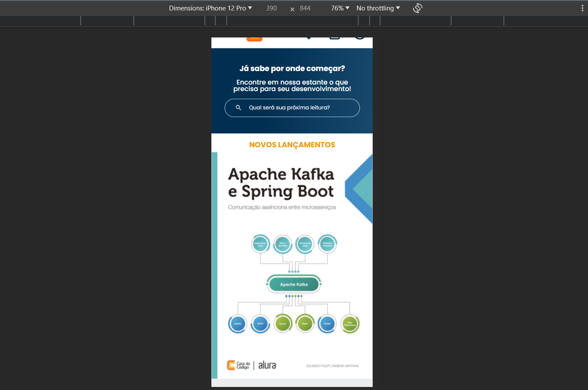Screen dimensions: 588x390
Task: Click the 'Encontre em nossa estante' subtitle text
Action: [292, 85]
